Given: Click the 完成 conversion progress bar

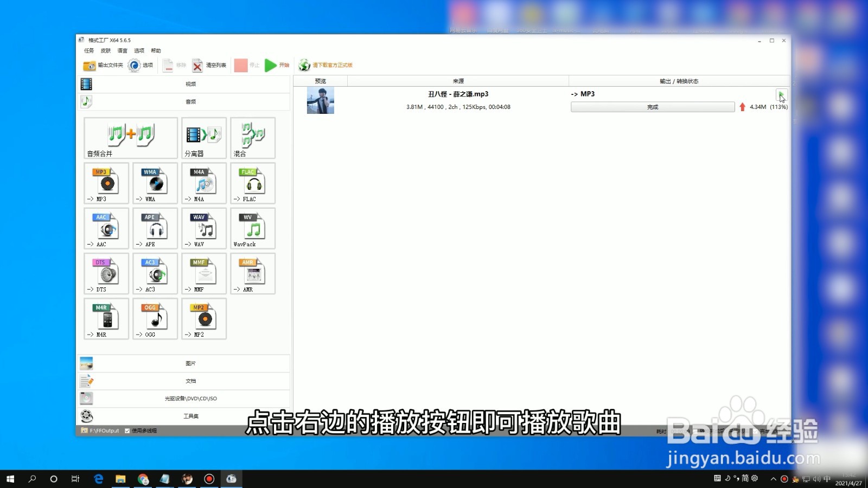Looking at the screenshot, I should pyautogui.click(x=652, y=107).
